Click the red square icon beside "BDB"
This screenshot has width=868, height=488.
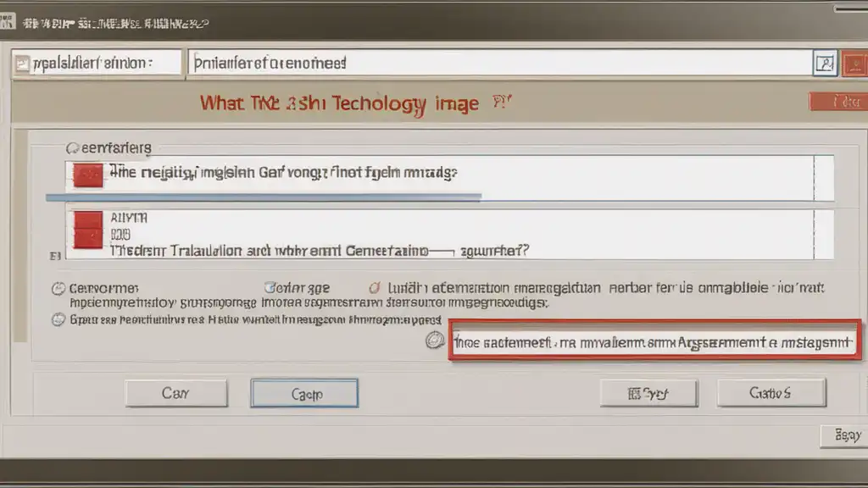(x=88, y=238)
